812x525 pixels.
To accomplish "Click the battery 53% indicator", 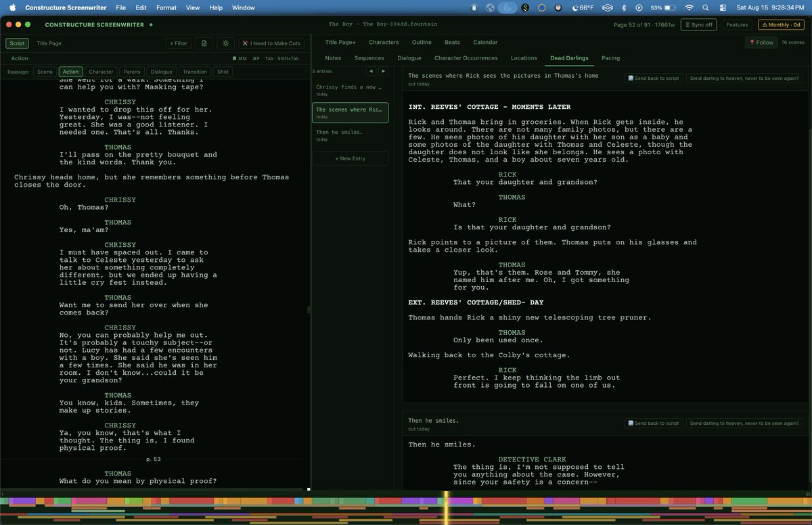I will (662, 7).
